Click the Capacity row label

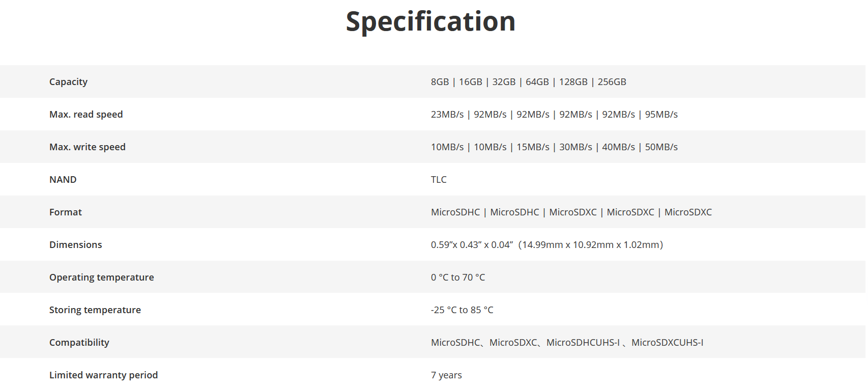[68, 82]
